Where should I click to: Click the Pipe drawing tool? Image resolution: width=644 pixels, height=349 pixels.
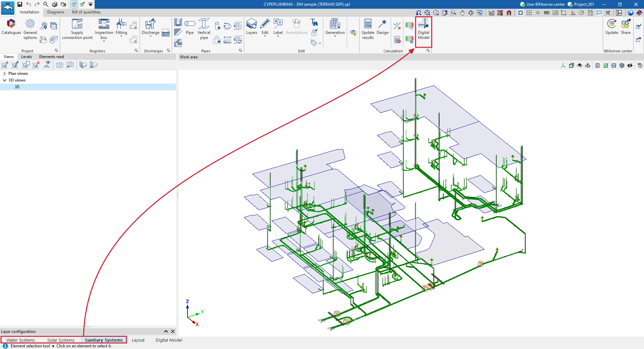190,27
